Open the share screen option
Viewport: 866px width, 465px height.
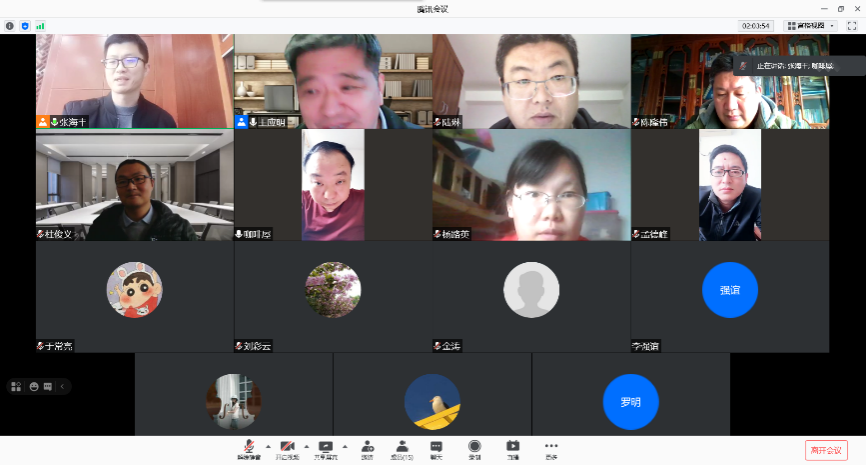pos(325,448)
